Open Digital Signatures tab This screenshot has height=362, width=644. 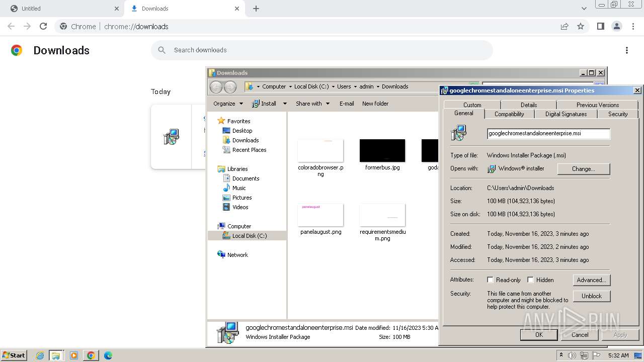click(x=566, y=114)
